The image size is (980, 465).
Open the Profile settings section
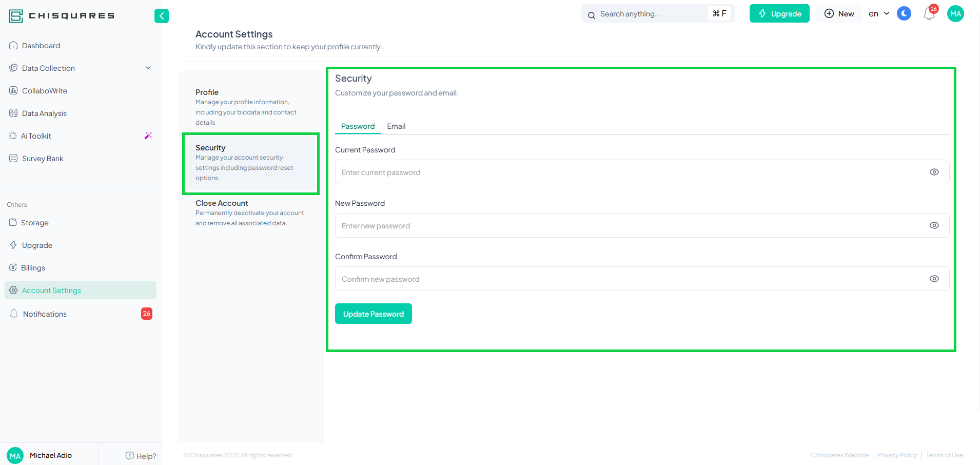tap(250, 107)
